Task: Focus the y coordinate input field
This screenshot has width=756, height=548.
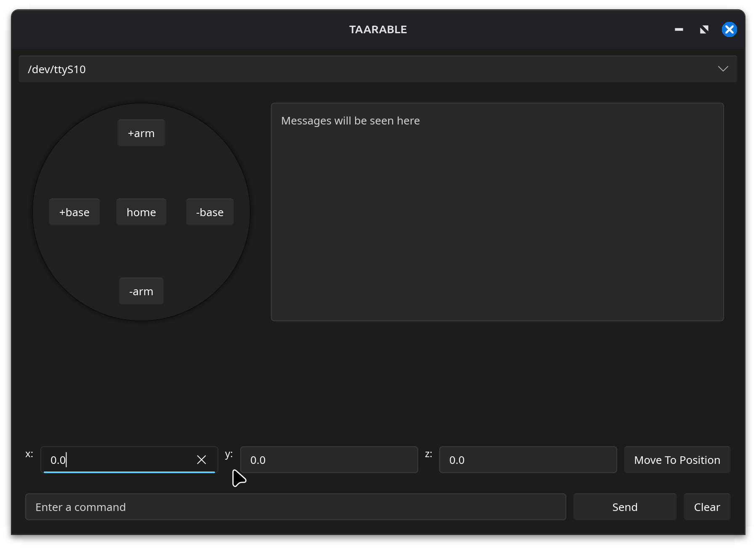Action: (x=329, y=460)
